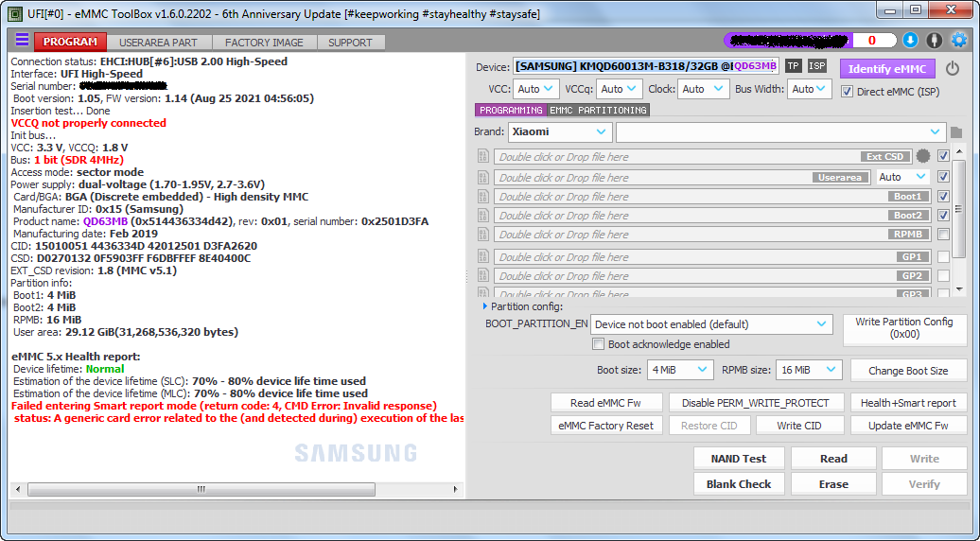Open the Clock dropdown
980x541 pixels.
pos(703,89)
